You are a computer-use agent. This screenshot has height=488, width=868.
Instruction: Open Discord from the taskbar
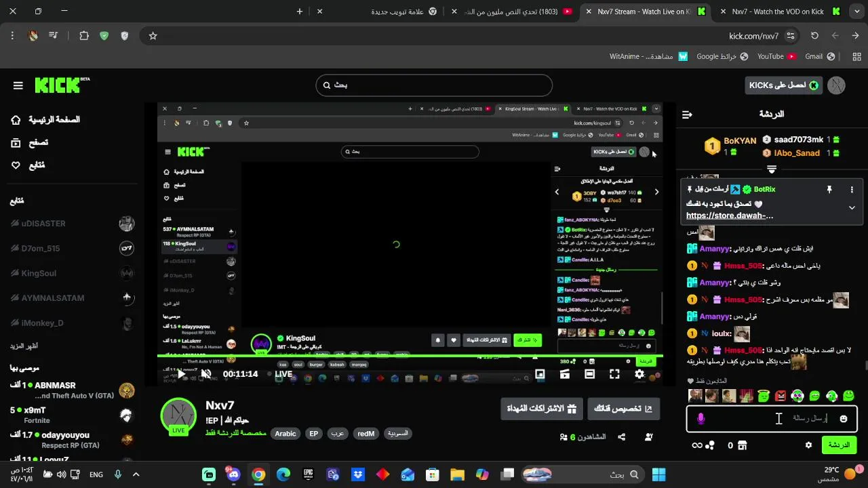coord(233,474)
